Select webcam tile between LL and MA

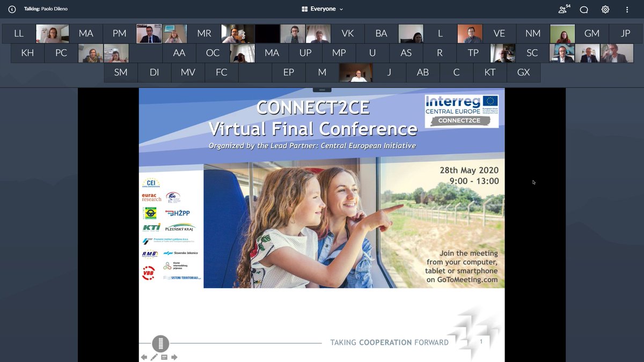pyautogui.click(x=53, y=33)
